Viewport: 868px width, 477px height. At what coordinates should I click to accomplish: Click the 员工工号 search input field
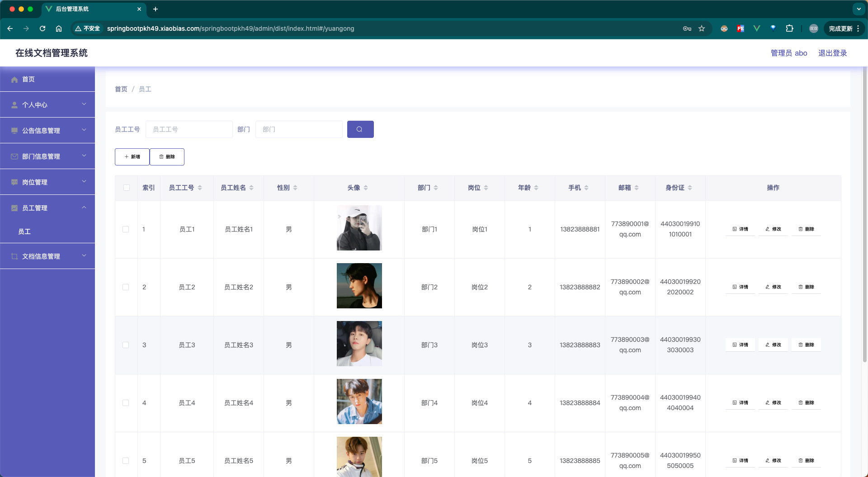[x=189, y=129]
